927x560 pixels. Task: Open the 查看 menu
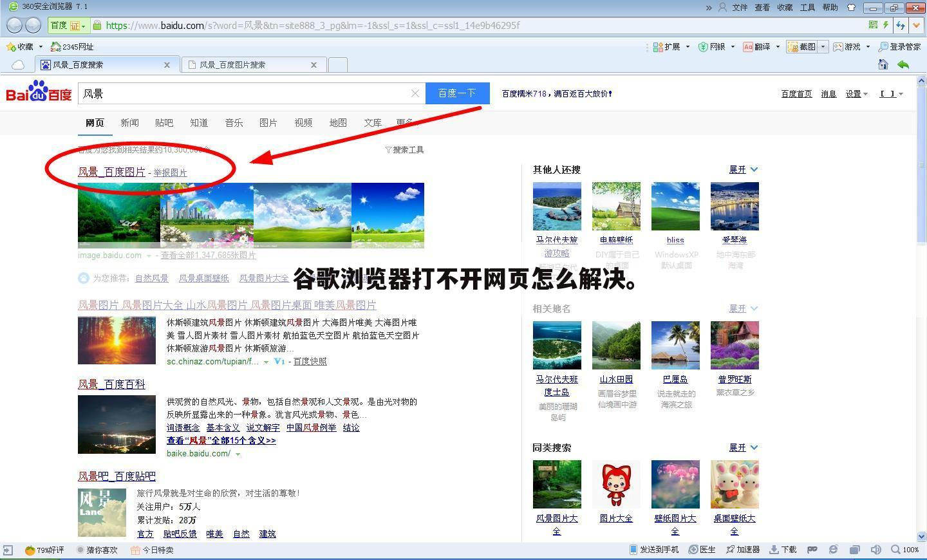pos(762,8)
